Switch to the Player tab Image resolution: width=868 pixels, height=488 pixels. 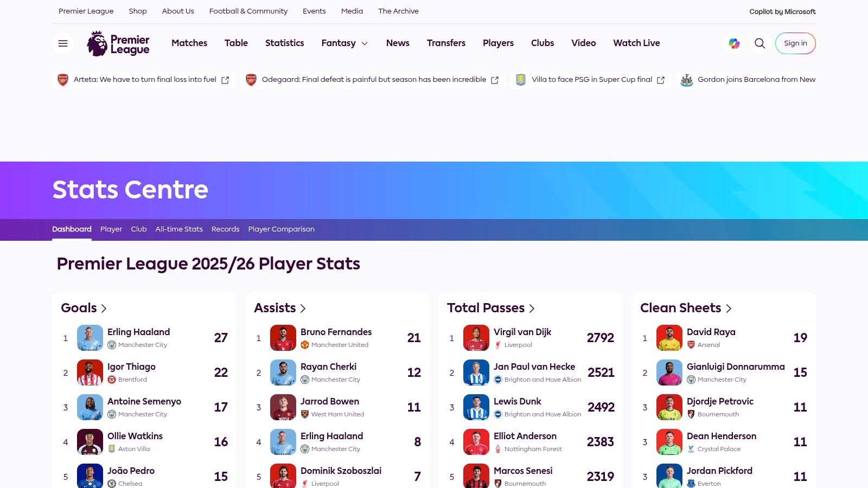pyautogui.click(x=111, y=229)
